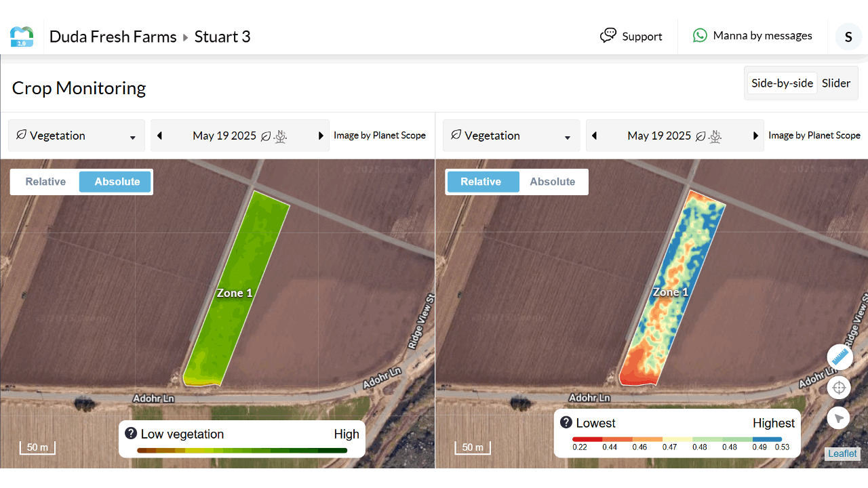Open right legend help question mark

[566, 423]
